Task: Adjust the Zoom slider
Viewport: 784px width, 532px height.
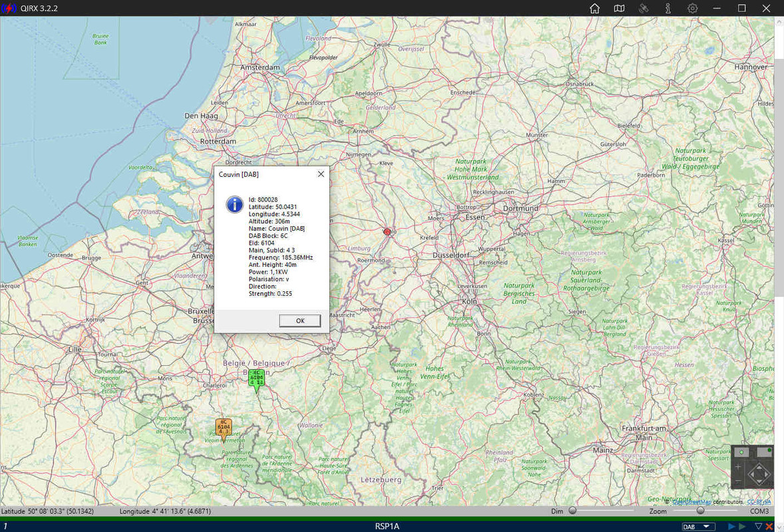Action: pos(700,511)
